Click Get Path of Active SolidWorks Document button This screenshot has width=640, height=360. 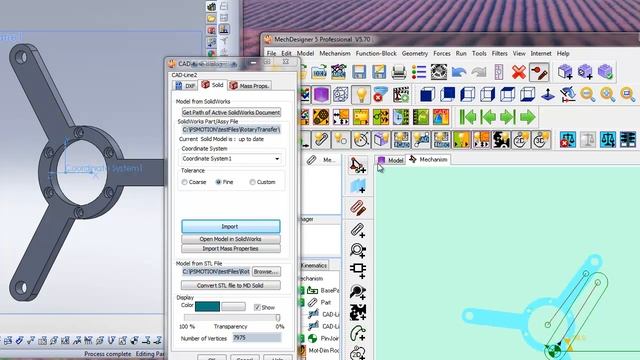231,112
